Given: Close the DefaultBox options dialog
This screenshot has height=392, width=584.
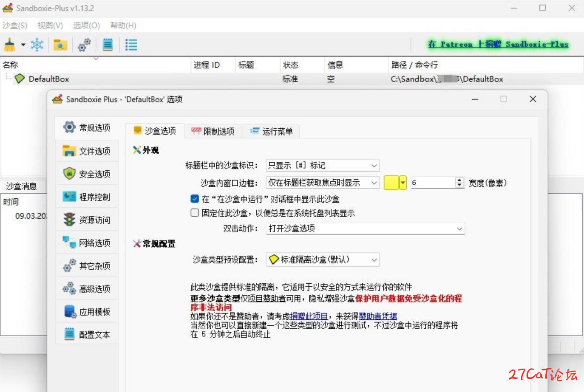Looking at the screenshot, I should [x=533, y=99].
